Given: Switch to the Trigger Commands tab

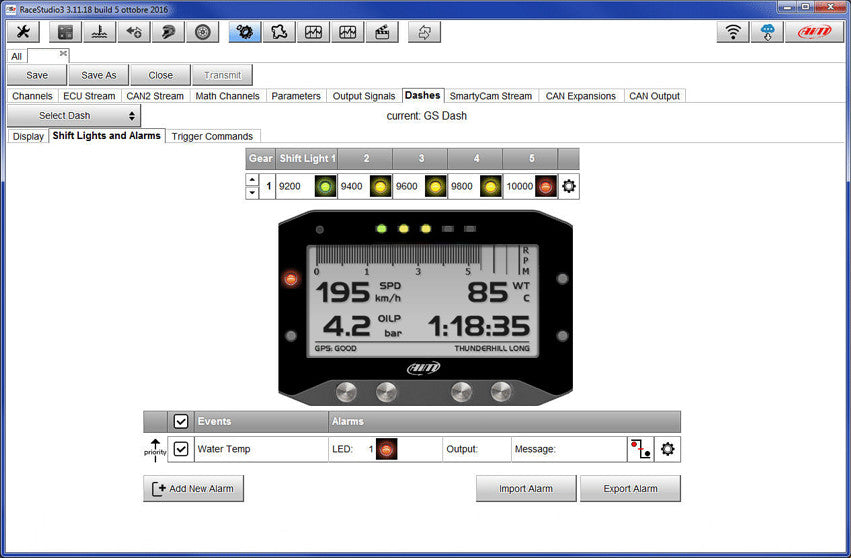Looking at the screenshot, I should pyautogui.click(x=213, y=136).
